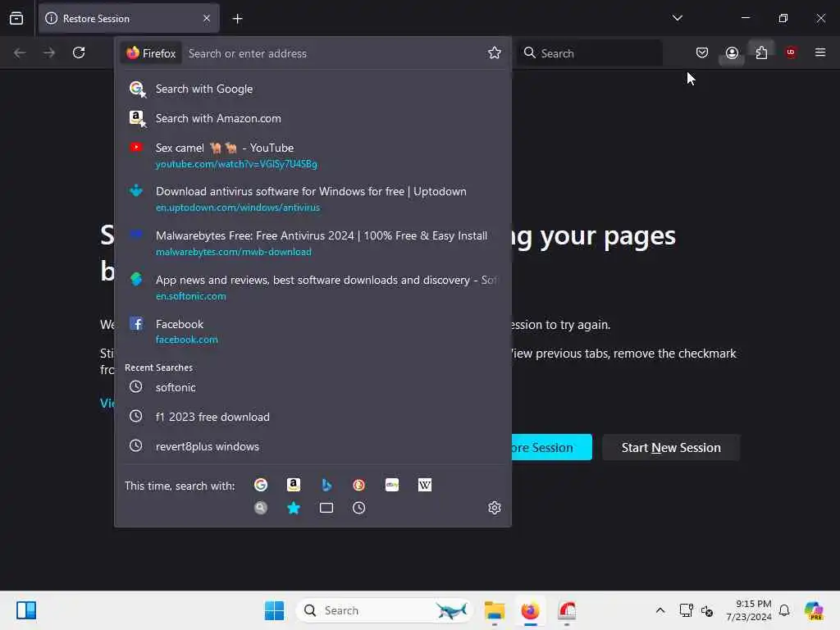Viewport: 840px width, 630px height.
Task: Click the Firefox taskbar icon
Action: pos(530,610)
